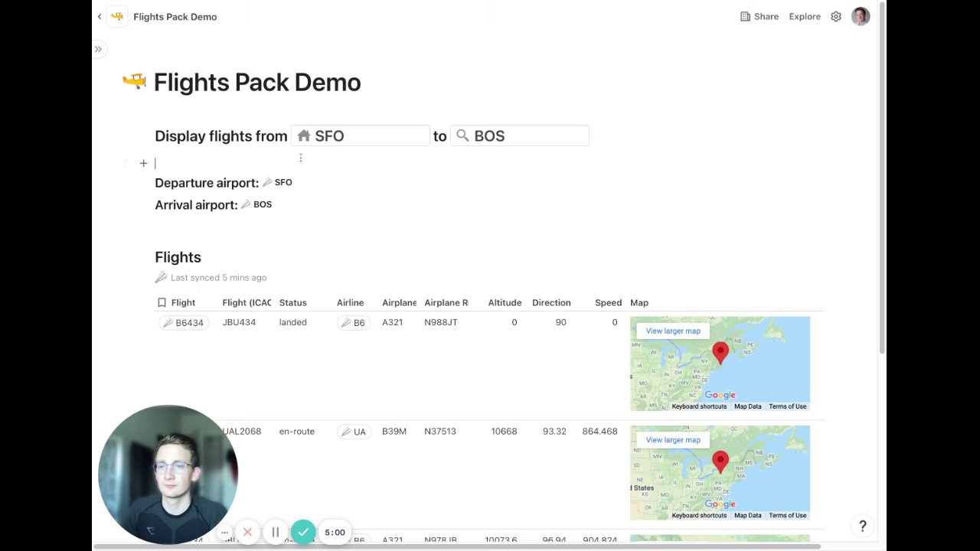The height and width of the screenshot is (551, 980).
Task: Select the Status column header
Action: tap(293, 302)
